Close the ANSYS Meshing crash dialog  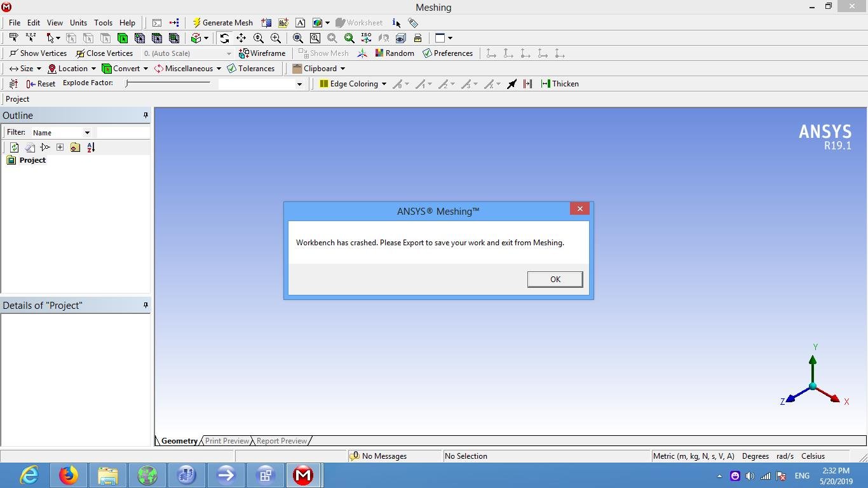[580, 209]
